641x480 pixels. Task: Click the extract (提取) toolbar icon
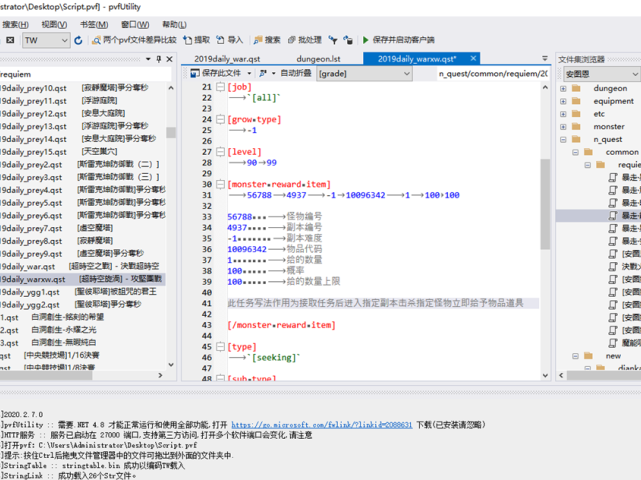coord(186,41)
